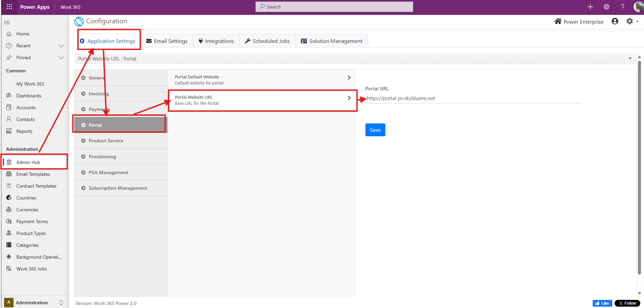This screenshot has width=644, height=308.
Task: Switch to Application Settings tab
Action: click(x=107, y=41)
